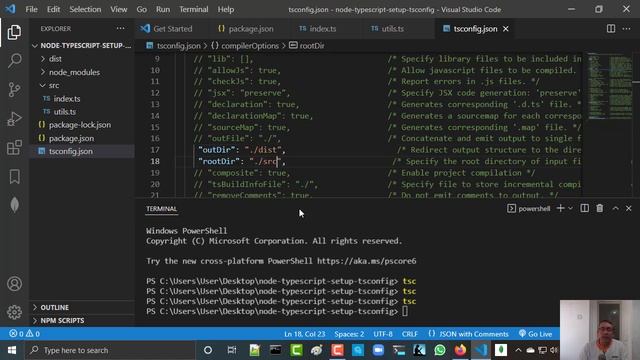This screenshot has width=640, height=360.
Task: Open the Bookmarks view icon
Action: point(14,176)
